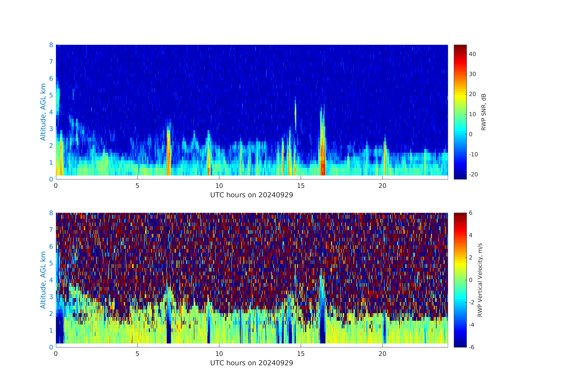Click the bottom plot x-axis label text
The image size is (571, 392).
point(252,363)
